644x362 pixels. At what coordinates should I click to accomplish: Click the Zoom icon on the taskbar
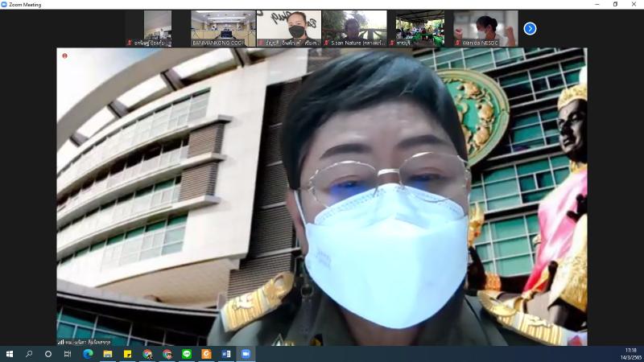coord(246,354)
